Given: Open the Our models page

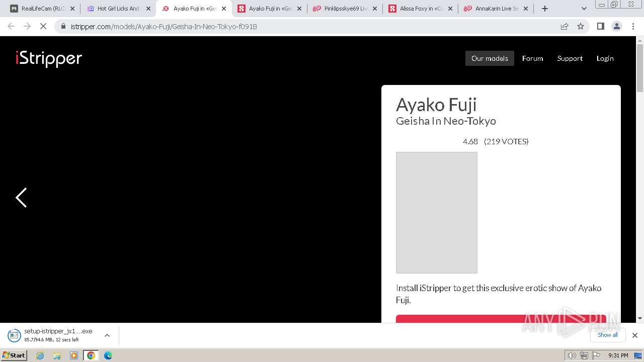Looking at the screenshot, I should click(490, 58).
